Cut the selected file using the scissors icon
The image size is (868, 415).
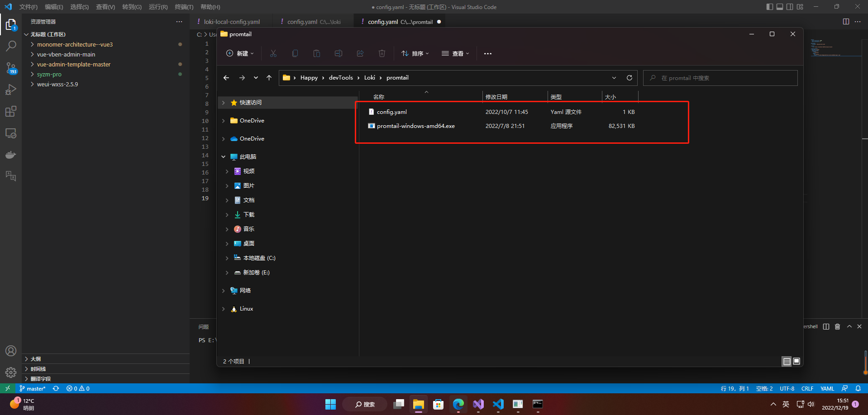coord(273,53)
